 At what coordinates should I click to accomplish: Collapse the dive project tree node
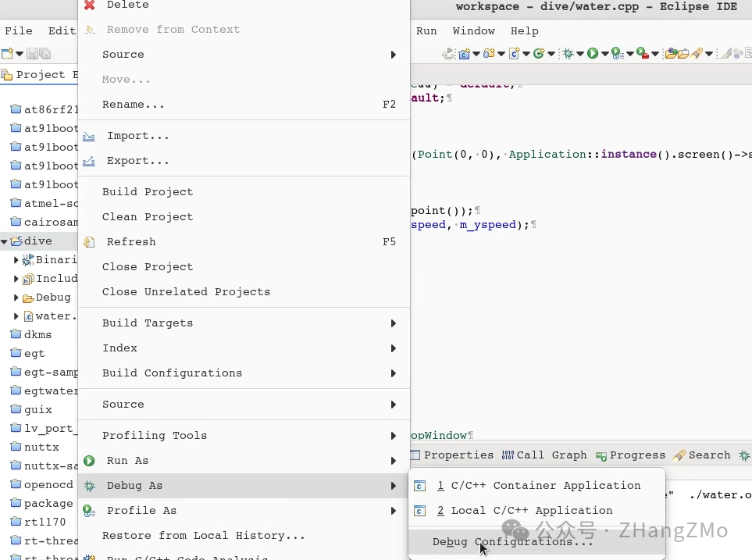pyautogui.click(x=4, y=241)
